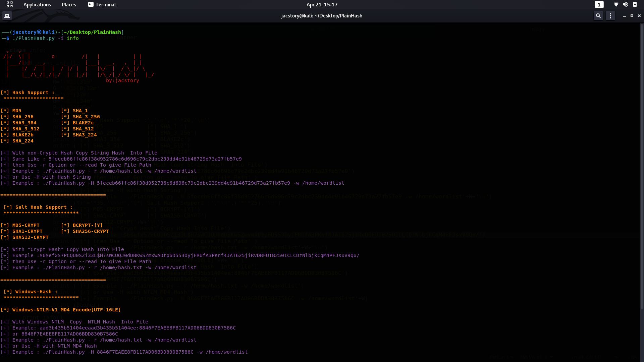Click workspace indicator number 1

(599, 4)
